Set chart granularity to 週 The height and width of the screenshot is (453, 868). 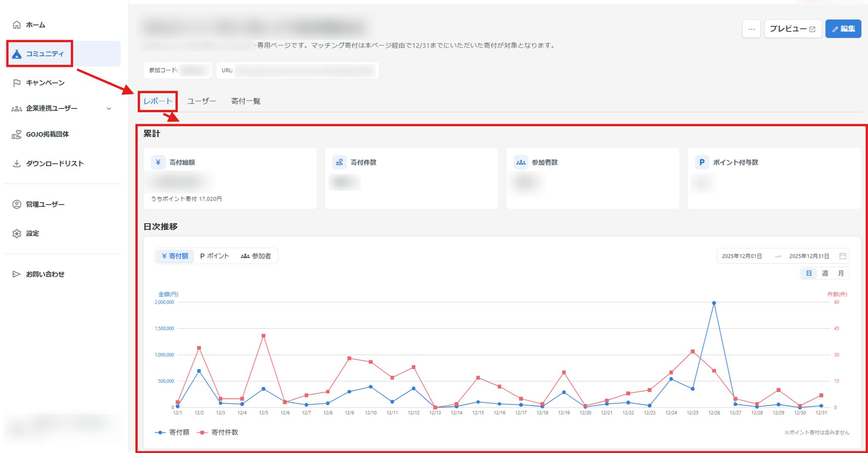point(825,273)
